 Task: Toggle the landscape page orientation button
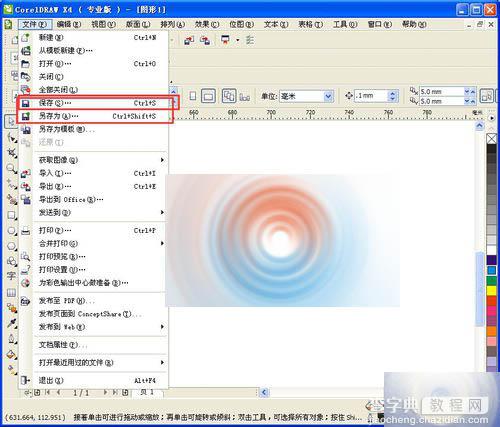click(208, 96)
